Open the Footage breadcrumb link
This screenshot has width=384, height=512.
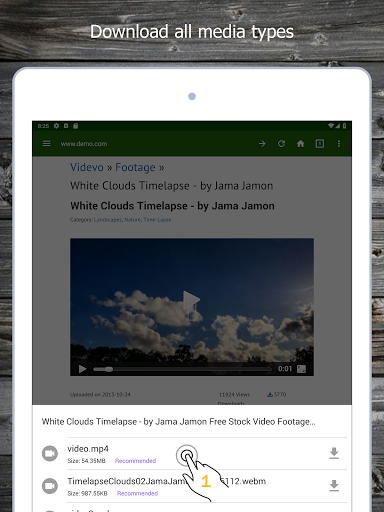[x=135, y=167]
